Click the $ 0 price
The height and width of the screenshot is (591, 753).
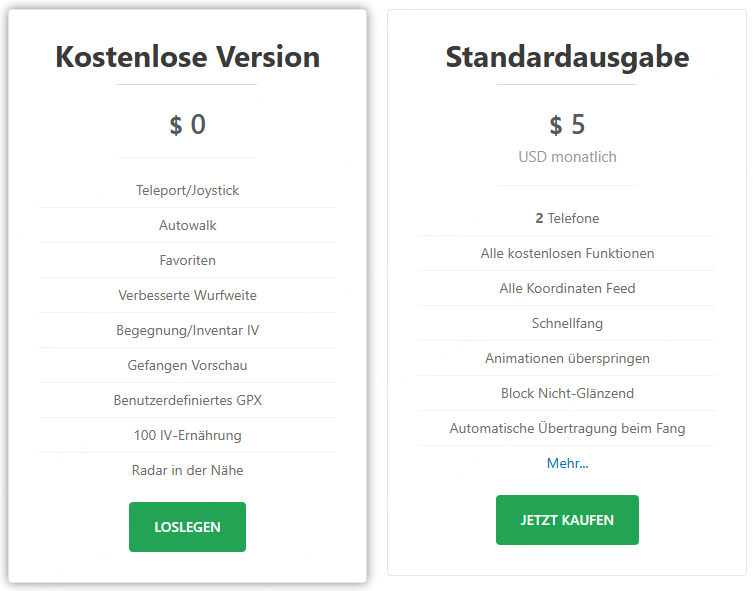[x=187, y=125]
